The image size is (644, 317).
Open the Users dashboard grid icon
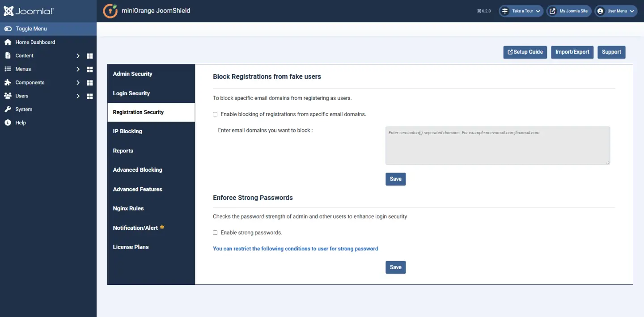coord(90,96)
